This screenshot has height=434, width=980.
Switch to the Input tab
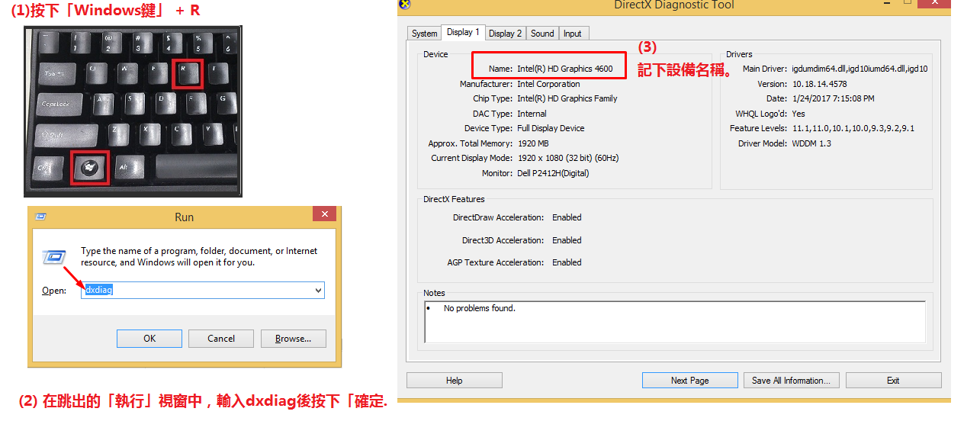[x=572, y=34]
